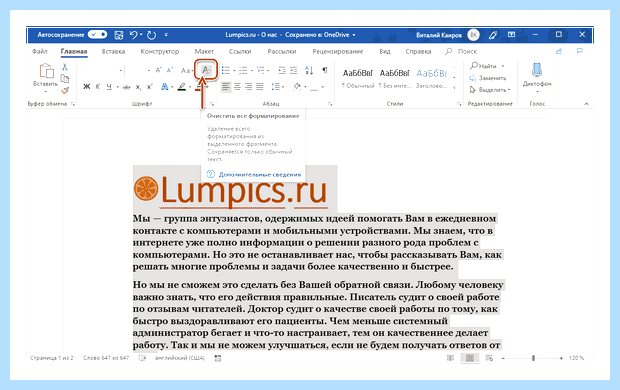This screenshot has width=620, height=390.
Task: Open the Change Case (Аа) dropdown
Action: (x=186, y=71)
